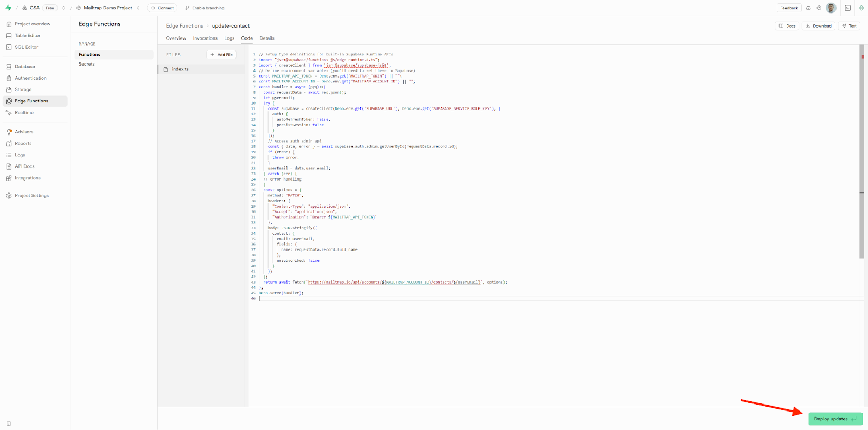Image resolution: width=868 pixels, height=430 pixels.
Task: Click the FILES heading
Action: (x=173, y=55)
